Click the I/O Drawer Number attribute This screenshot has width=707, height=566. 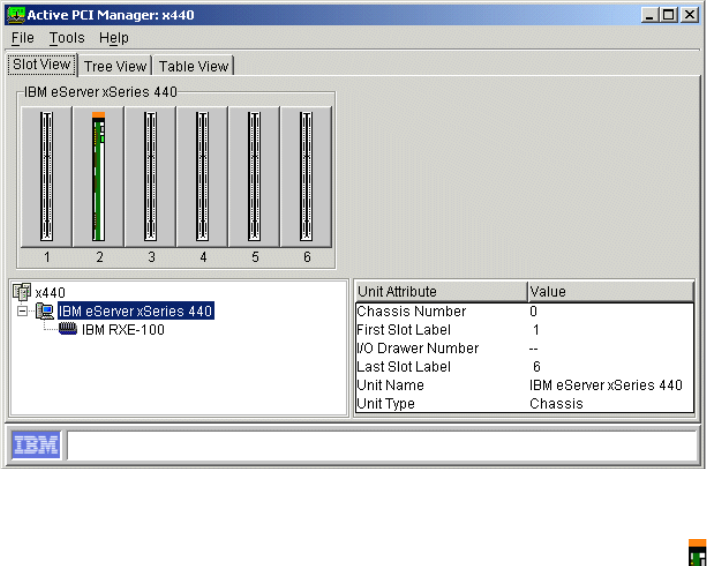tap(418, 348)
